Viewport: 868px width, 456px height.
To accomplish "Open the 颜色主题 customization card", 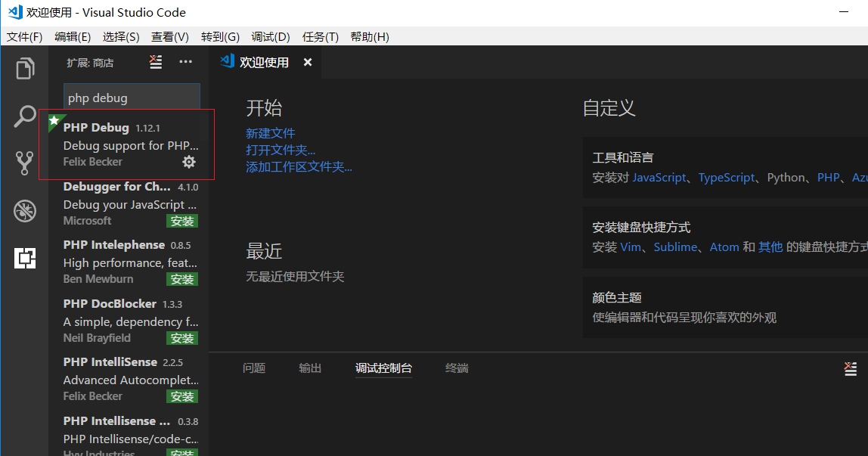I will click(x=725, y=307).
